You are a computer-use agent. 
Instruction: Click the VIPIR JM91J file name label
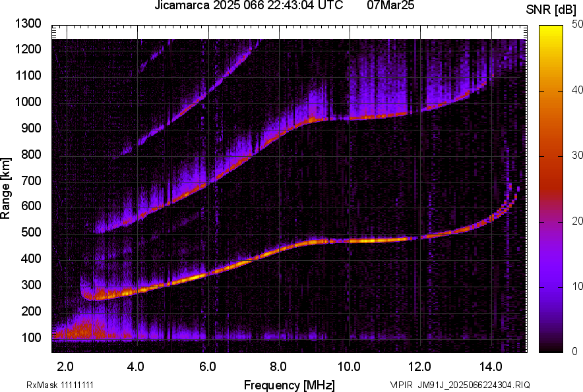pos(460,385)
